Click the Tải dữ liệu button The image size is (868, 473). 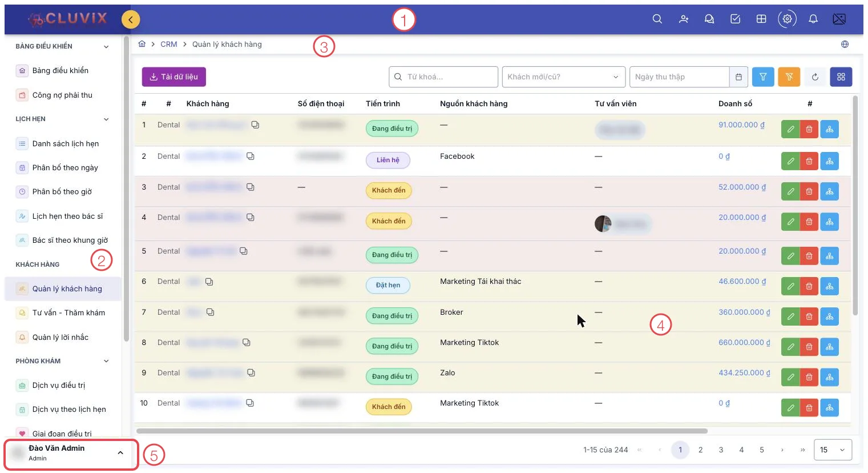tap(174, 77)
